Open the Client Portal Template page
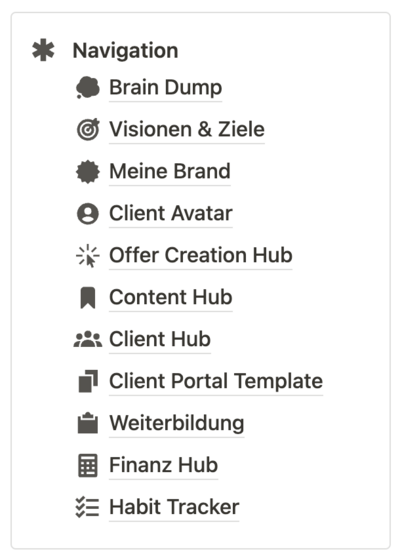Image resolution: width=400 pixels, height=560 pixels. point(216,381)
